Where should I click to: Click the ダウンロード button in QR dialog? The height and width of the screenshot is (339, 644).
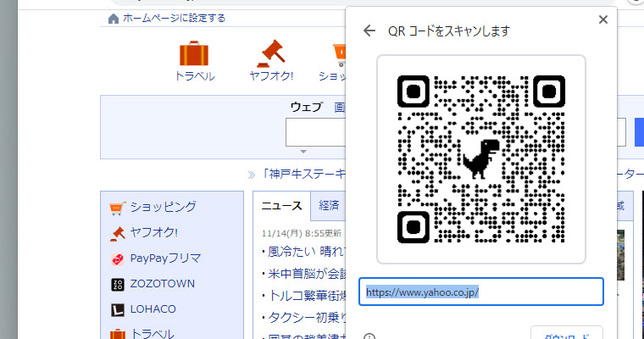tap(566, 334)
